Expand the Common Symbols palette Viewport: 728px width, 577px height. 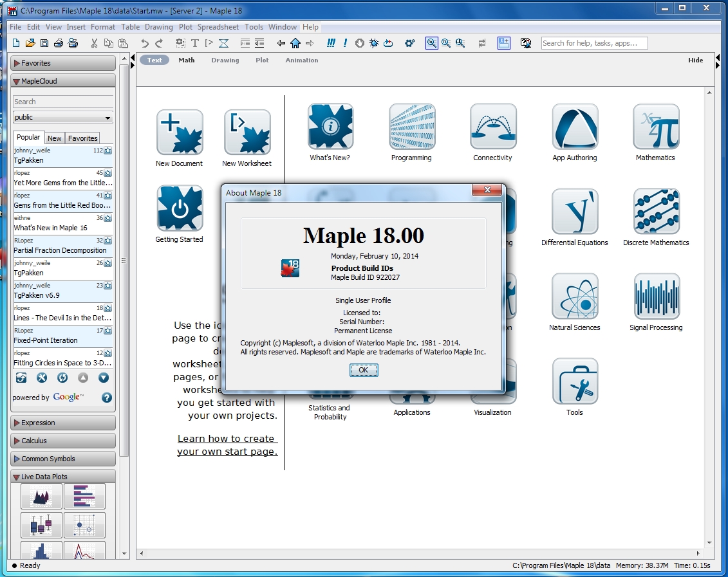pyautogui.click(x=63, y=459)
